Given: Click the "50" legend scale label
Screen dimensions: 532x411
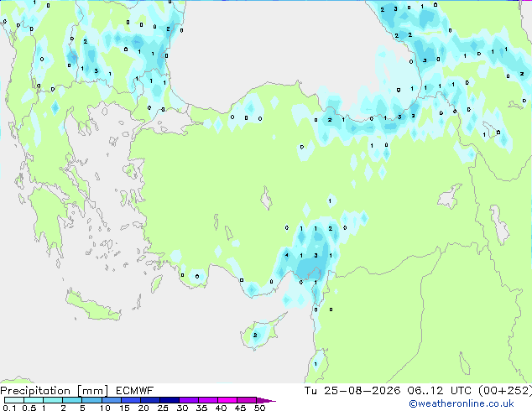Looking at the screenshot, I should pos(259,408).
